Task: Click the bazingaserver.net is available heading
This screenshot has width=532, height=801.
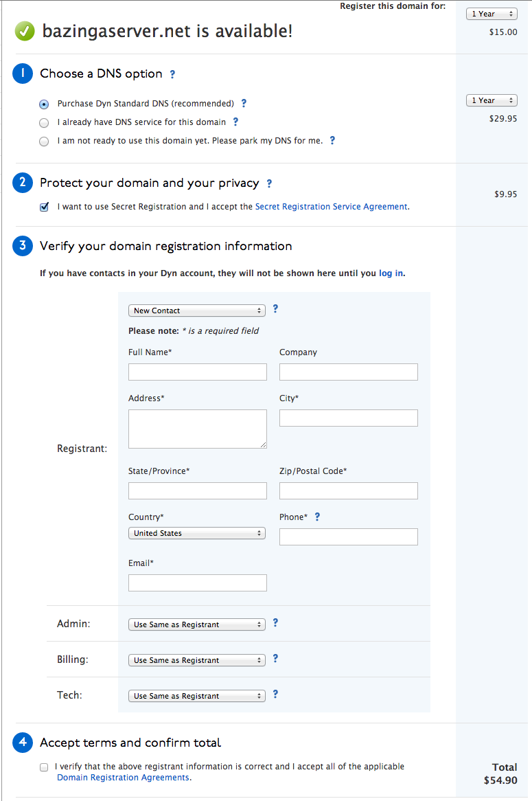Action: [167, 31]
